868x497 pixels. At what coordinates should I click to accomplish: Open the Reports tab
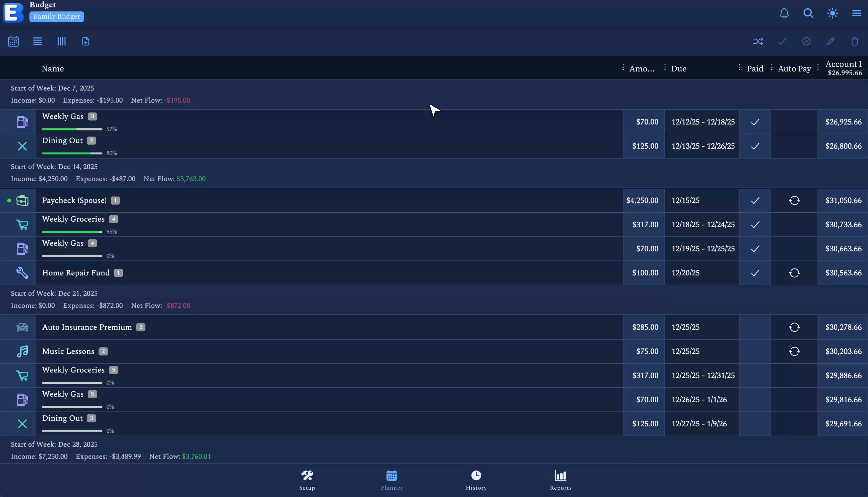coord(560,480)
